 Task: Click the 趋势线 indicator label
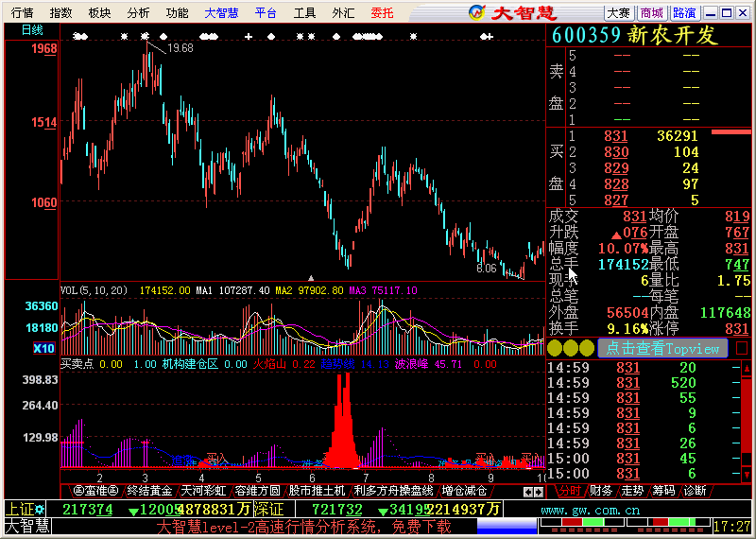337,364
